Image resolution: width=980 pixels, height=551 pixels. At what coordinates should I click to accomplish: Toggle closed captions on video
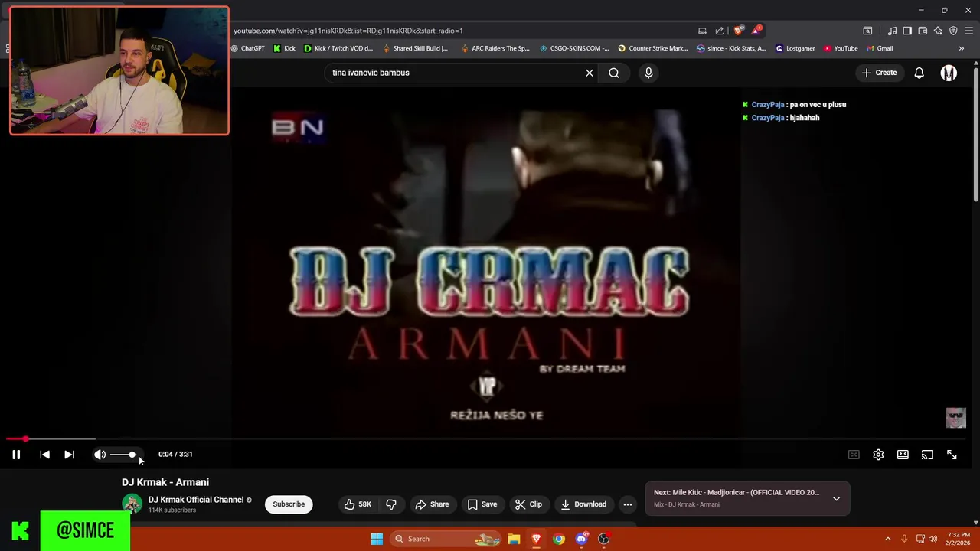pos(854,455)
